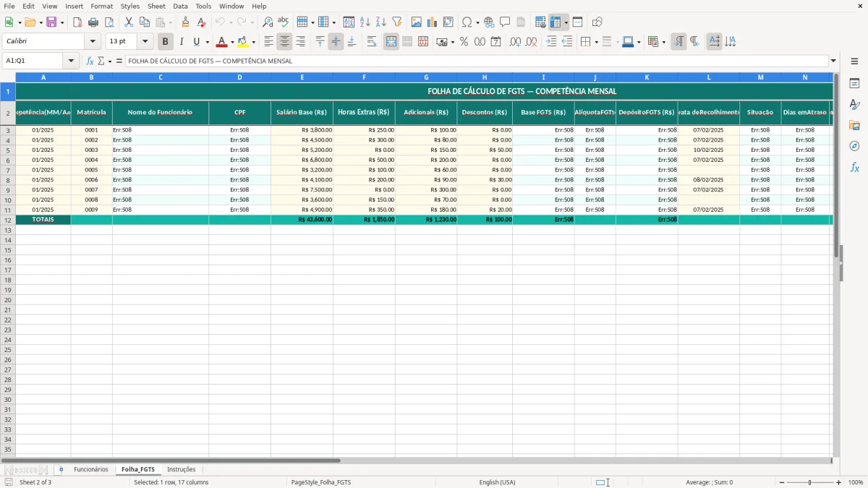Insert a chart from the toolbar
The image size is (868, 488).
click(432, 21)
